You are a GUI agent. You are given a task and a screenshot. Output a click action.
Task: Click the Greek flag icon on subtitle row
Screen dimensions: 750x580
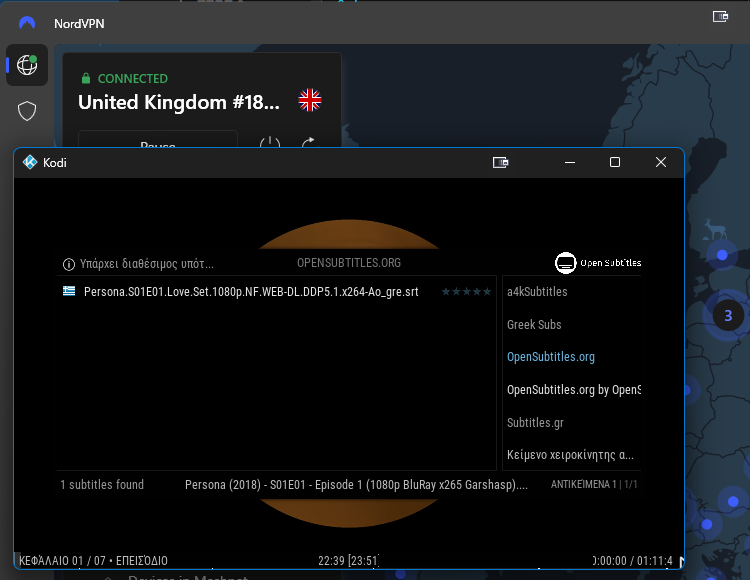tap(69, 291)
